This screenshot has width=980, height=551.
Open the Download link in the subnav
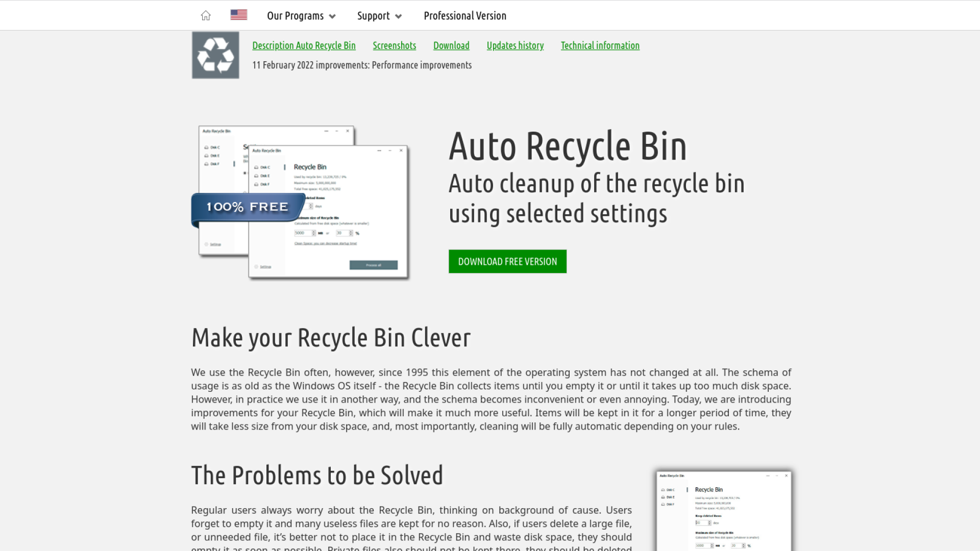tap(451, 45)
